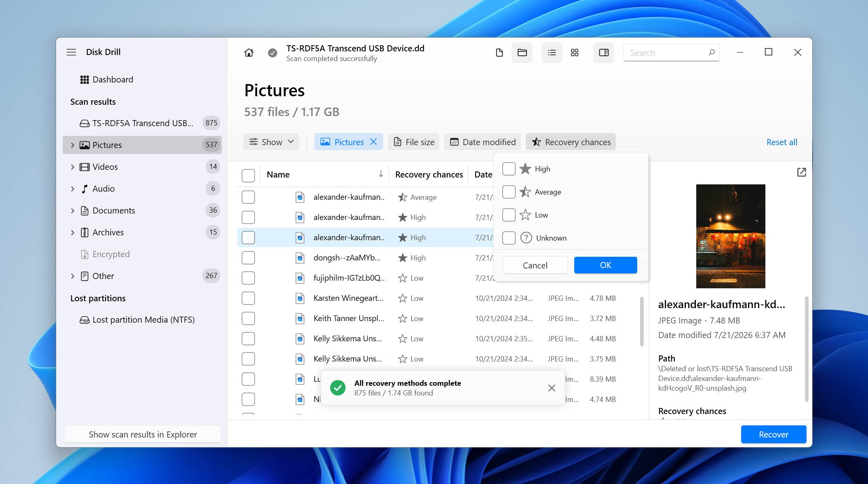Check the Average recovery chances checkbox
This screenshot has height=484, width=868.
[509, 192]
